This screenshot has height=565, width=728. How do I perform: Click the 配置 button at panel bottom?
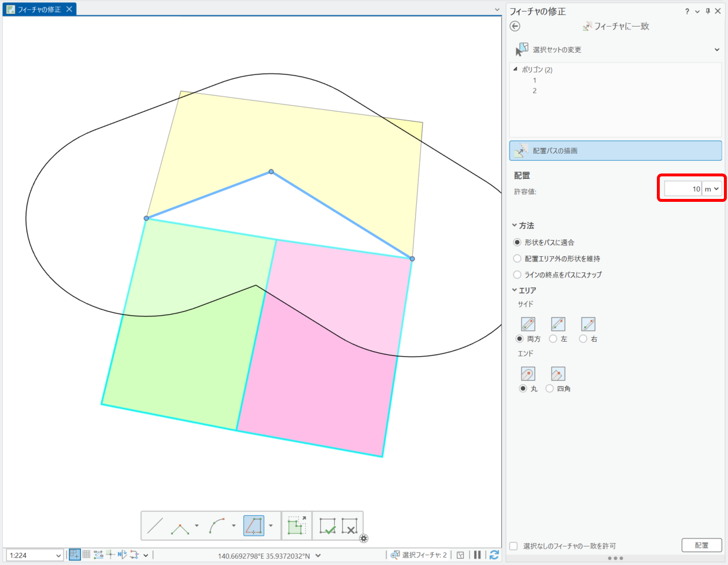point(701,545)
